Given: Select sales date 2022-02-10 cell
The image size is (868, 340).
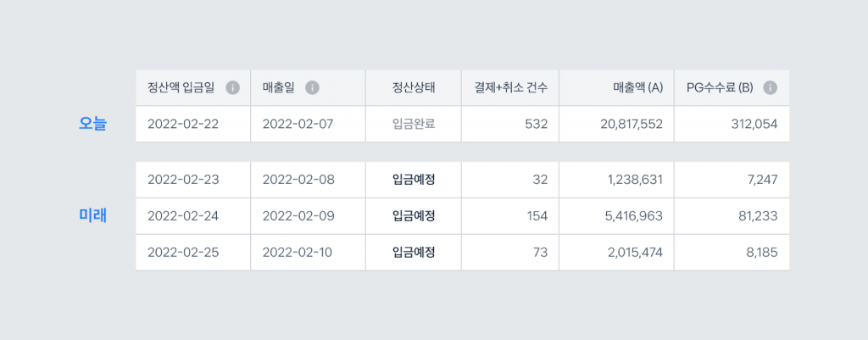Looking at the screenshot, I should pyautogui.click(x=308, y=253).
